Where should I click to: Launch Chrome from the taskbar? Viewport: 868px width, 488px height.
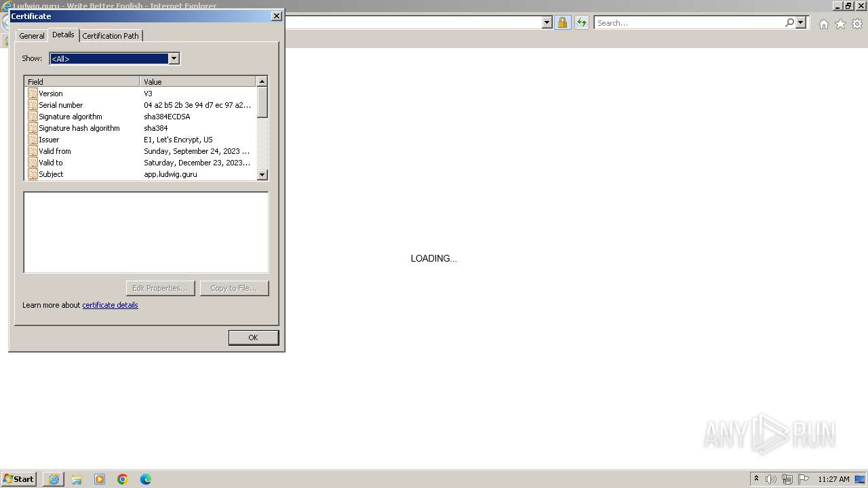123,479
